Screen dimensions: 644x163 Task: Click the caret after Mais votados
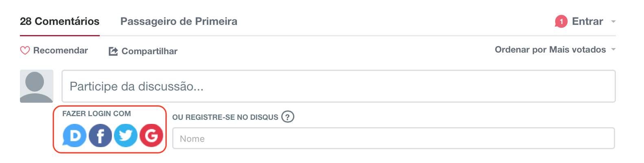613,50
